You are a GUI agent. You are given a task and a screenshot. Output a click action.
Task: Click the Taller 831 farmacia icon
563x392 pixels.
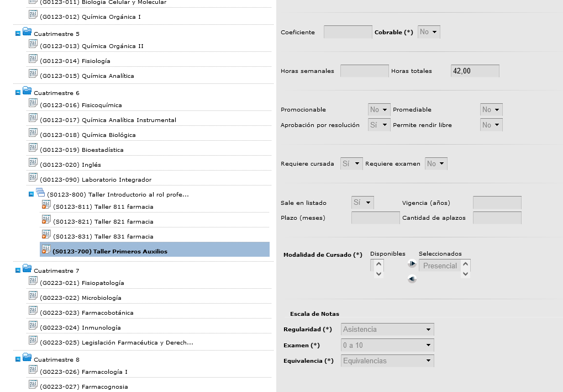[46, 234]
